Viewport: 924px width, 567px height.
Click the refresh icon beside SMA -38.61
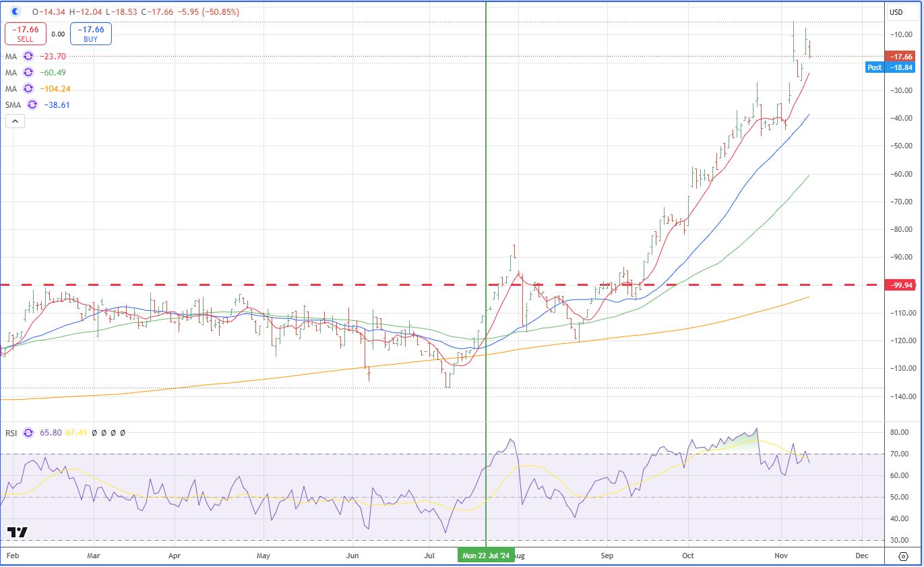[32, 105]
